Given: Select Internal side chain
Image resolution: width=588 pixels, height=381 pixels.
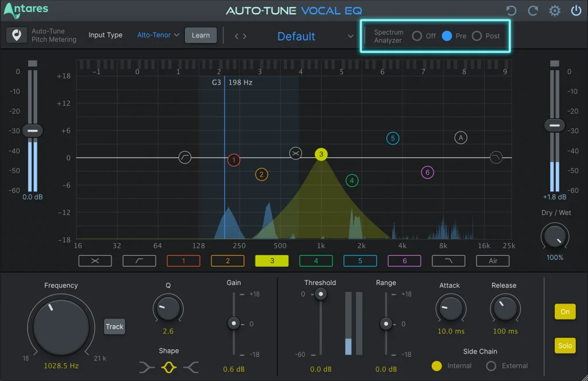Looking at the screenshot, I should point(436,366).
